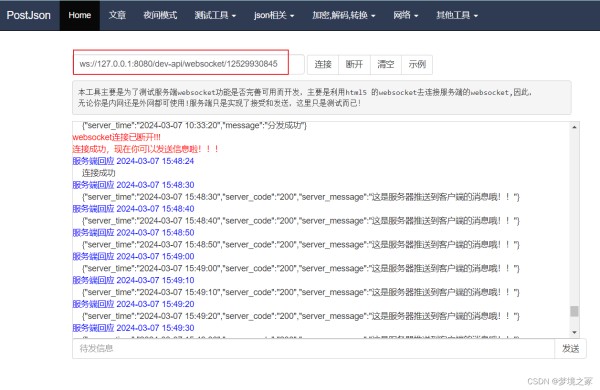This screenshot has width=600, height=390.
Task: Click the red websocket连接已断开 message
Action: coord(116,137)
